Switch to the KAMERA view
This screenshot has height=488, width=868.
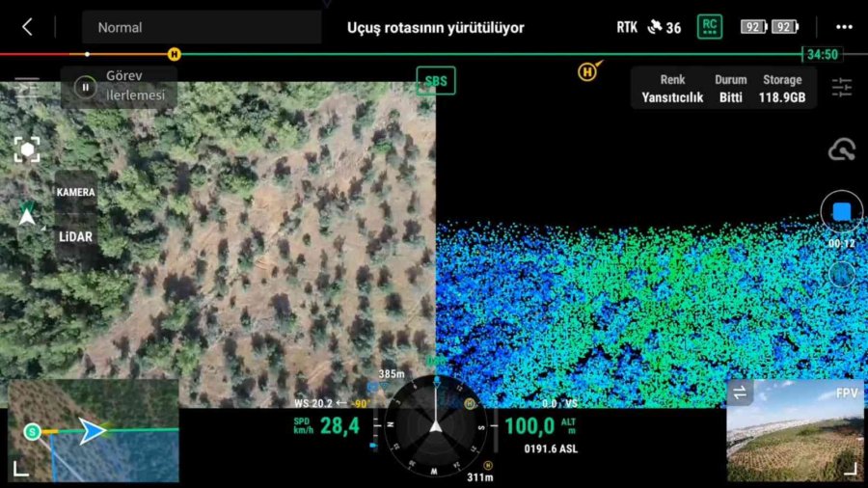pos(75,193)
